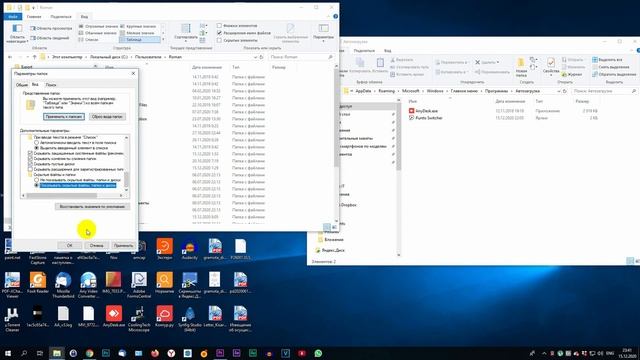The height and width of the screenshot is (360, 640).
Task: Select Список layout in ribbon
Action: [x=89, y=40]
